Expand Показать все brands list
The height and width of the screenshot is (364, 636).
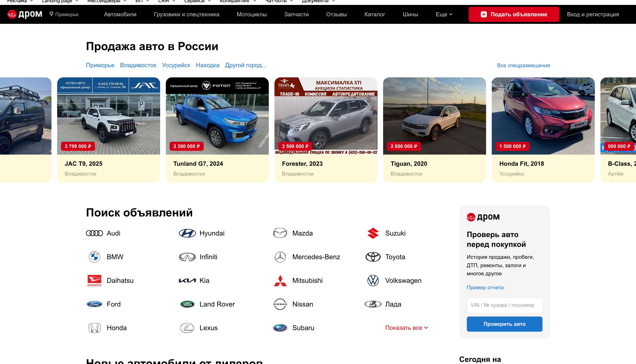click(406, 328)
